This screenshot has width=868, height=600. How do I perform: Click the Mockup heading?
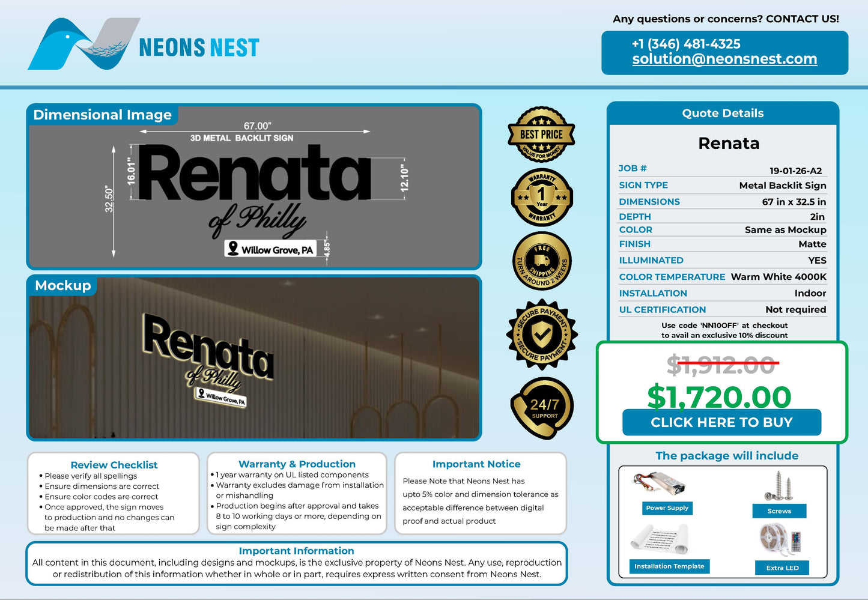(63, 285)
